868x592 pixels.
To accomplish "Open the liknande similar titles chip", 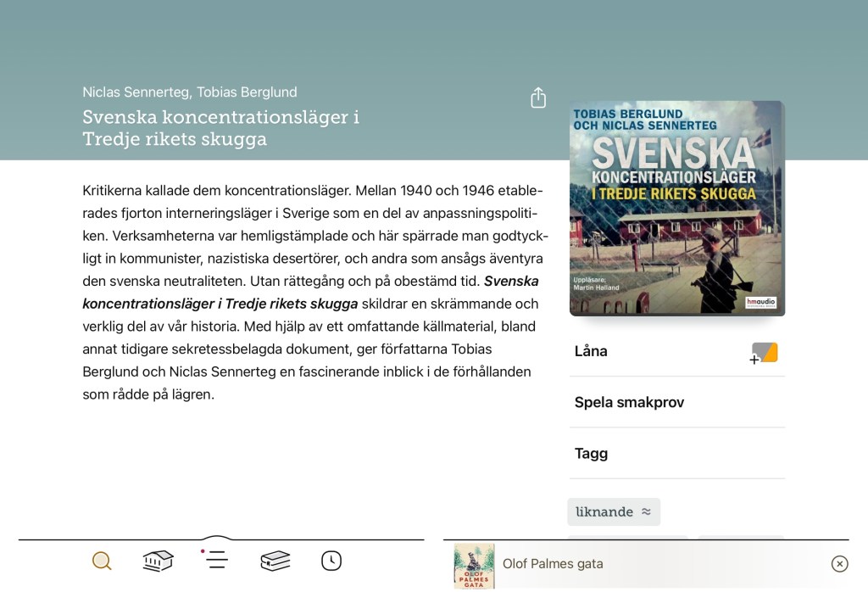I will pyautogui.click(x=604, y=512).
